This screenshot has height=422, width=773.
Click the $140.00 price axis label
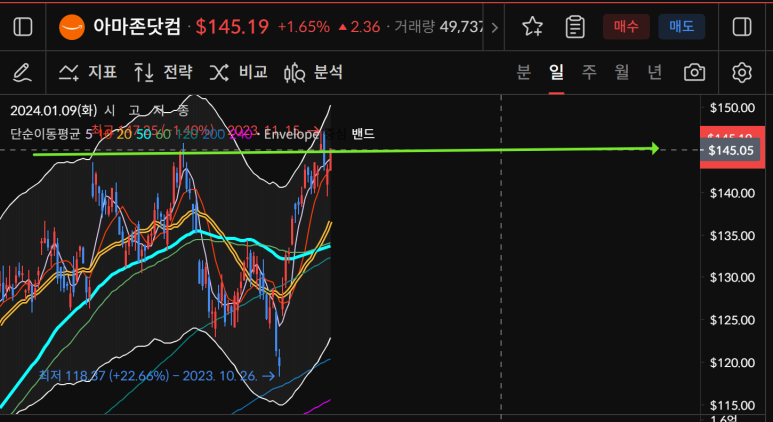[x=732, y=193]
